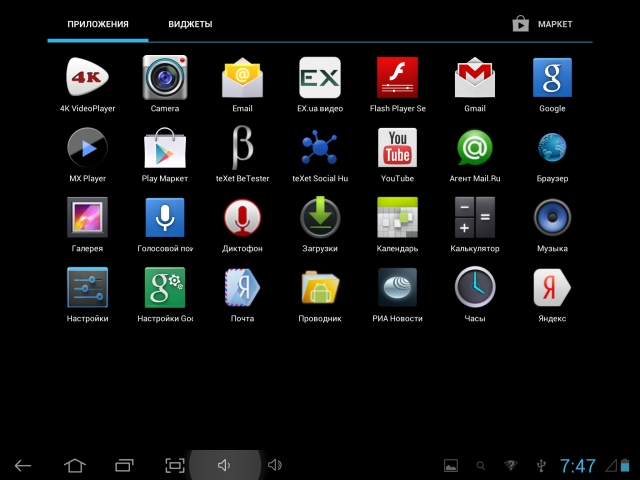The width and height of the screenshot is (640, 480).
Task: Open the Диктофон voice recorder
Action: (242, 218)
